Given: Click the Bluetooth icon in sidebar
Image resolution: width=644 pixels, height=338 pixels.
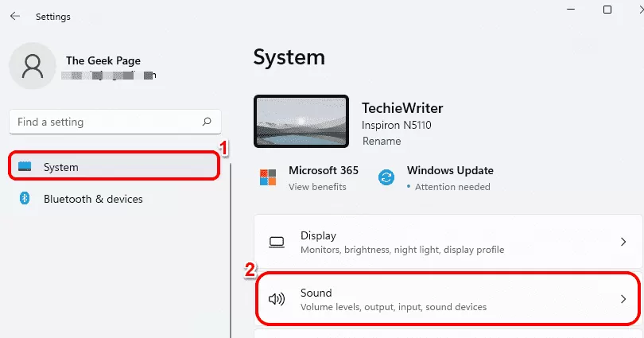Looking at the screenshot, I should [25, 198].
